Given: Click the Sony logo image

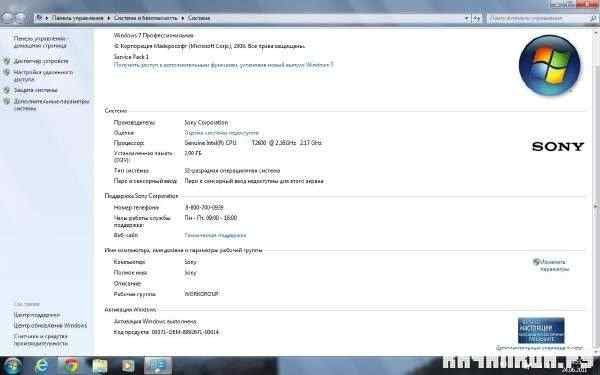Looking at the screenshot, I should (x=558, y=146).
